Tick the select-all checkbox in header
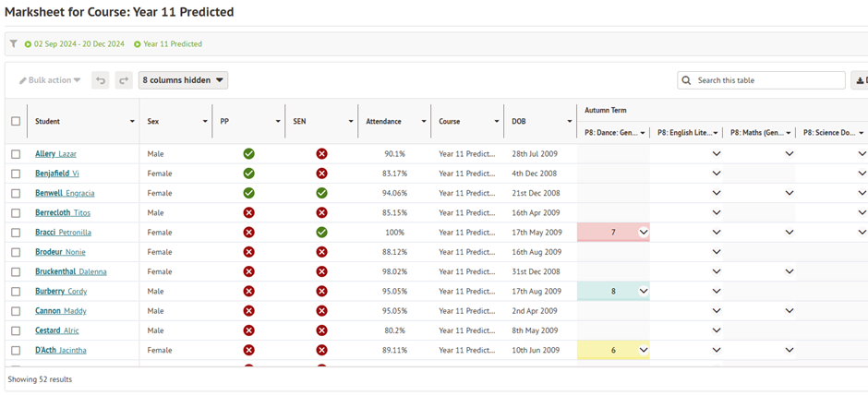868x396 pixels. click(x=16, y=121)
